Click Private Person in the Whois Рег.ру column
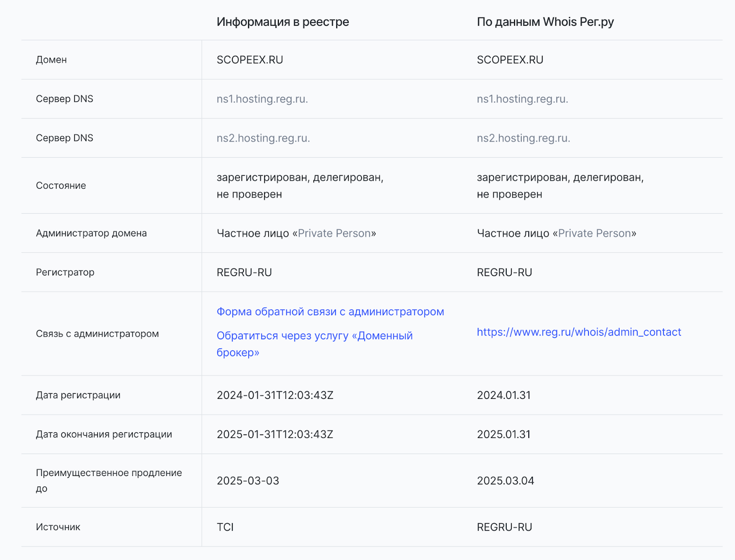 595,233
